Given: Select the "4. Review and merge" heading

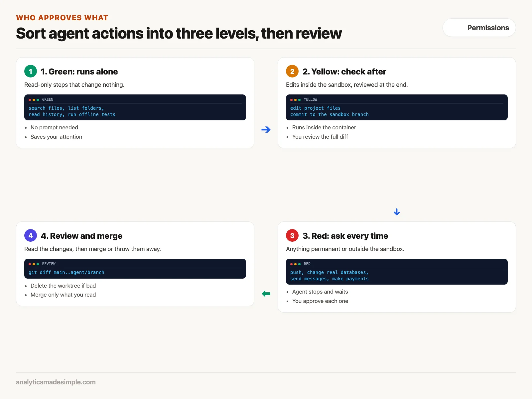Looking at the screenshot, I should click(x=81, y=236).
